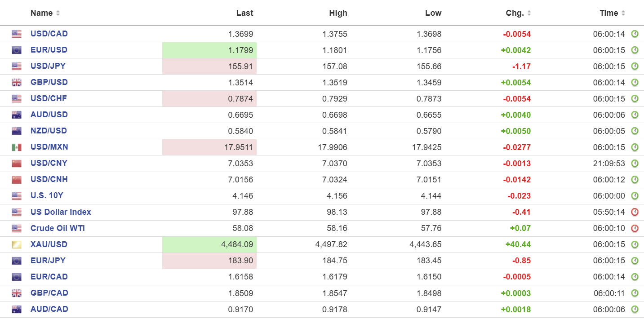
Task: Click the High column header
Action: click(x=338, y=13)
